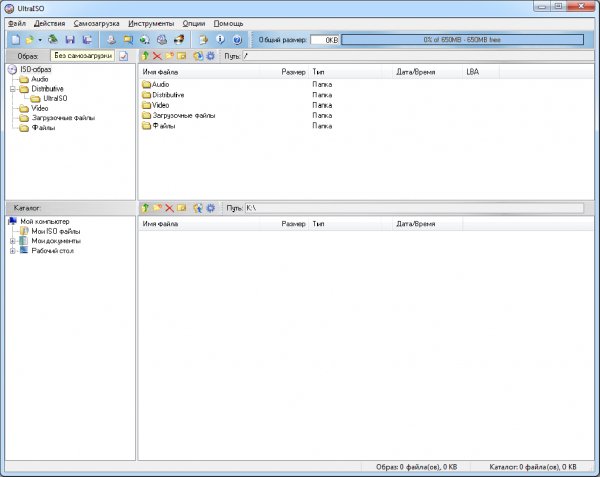Save the image with the floppy disk icon
This screenshot has height=477, width=600.
point(70,40)
